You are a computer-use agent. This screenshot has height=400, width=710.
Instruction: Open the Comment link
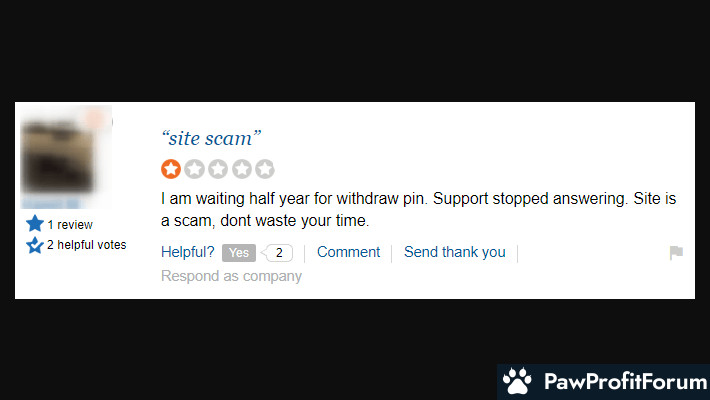point(348,252)
